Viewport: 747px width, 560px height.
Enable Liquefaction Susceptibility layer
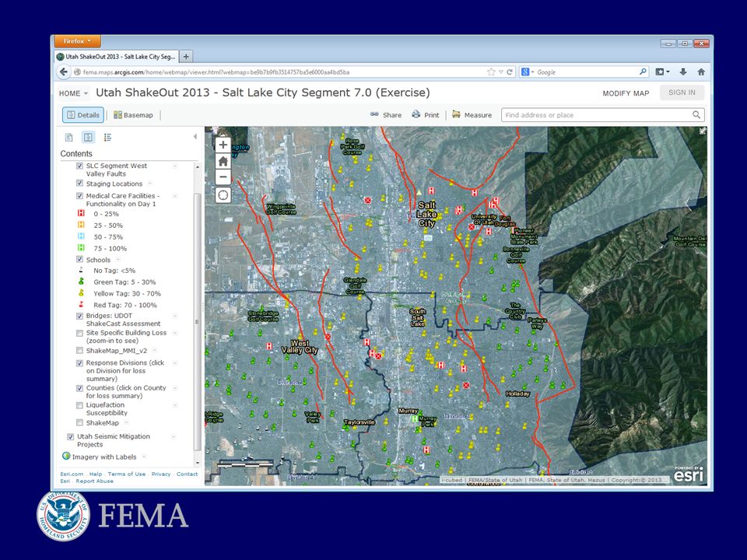point(79,405)
